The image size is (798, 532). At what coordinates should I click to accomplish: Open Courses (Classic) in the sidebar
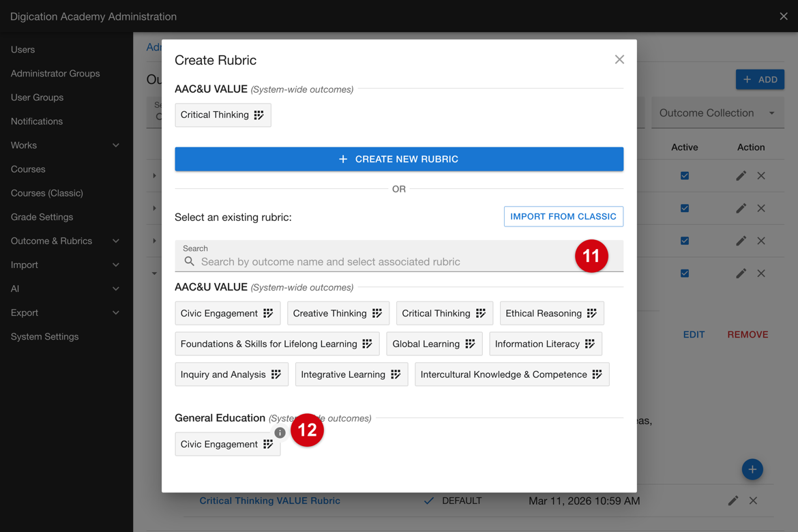47,193
